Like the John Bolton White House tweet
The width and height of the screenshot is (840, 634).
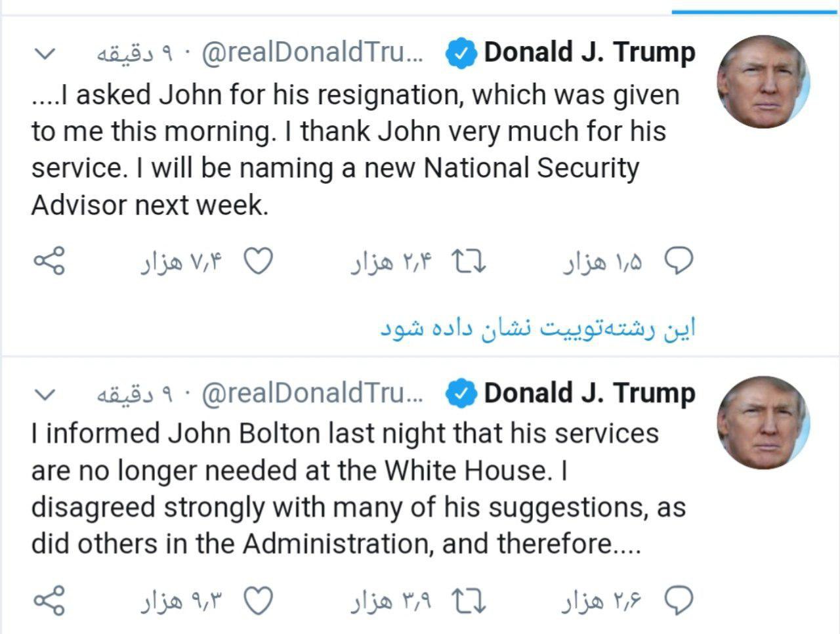tap(259, 601)
